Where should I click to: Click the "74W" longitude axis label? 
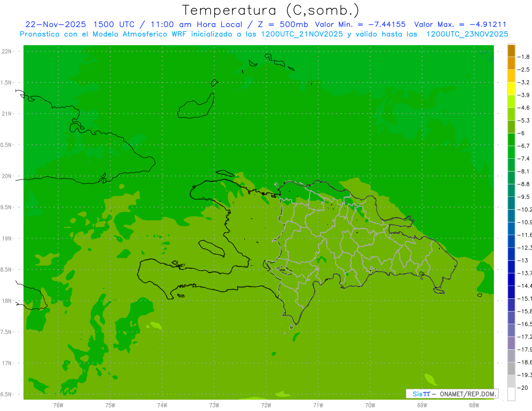[x=162, y=405]
